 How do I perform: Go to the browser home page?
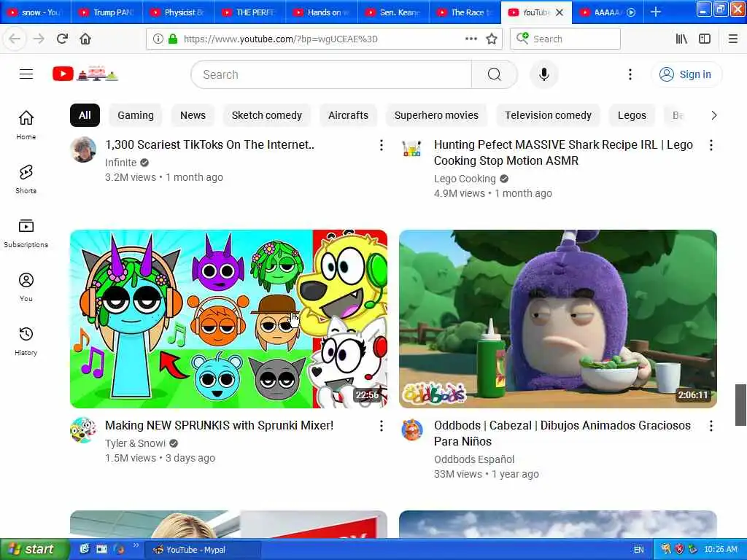[85, 39]
